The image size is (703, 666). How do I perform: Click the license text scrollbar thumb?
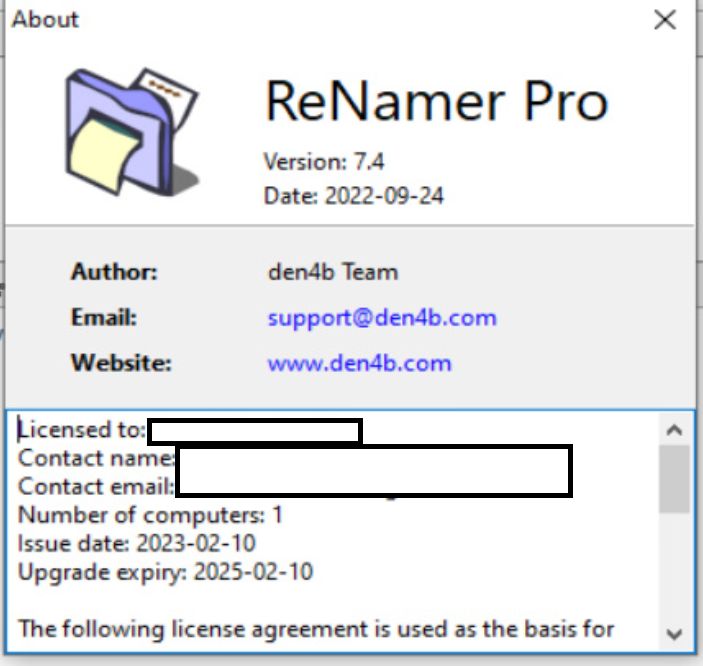pyautogui.click(x=674, y=479)
